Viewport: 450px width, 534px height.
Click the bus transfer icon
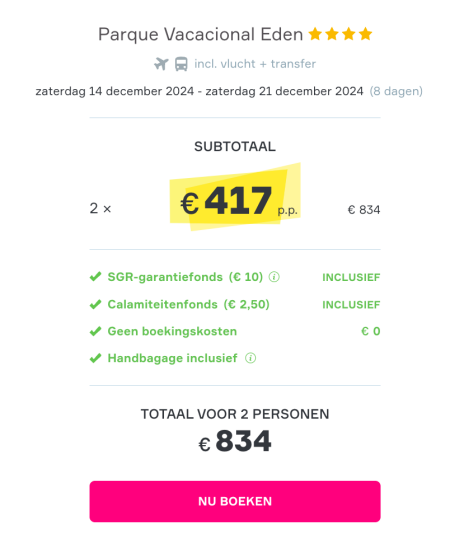181,64
